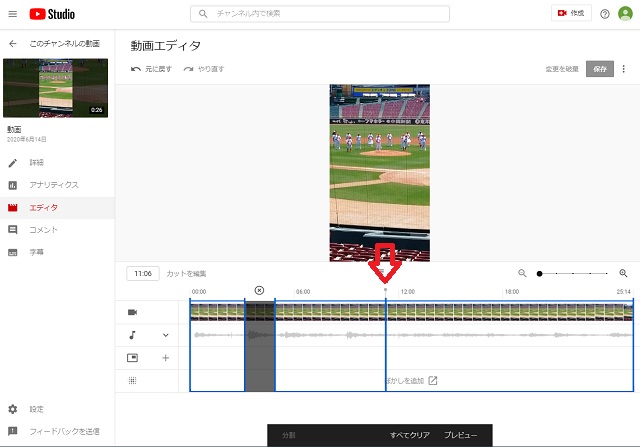This screenshot has width=640, height=447.
Task: Click the redo arrow icon
Action: (x=188, y=69)
